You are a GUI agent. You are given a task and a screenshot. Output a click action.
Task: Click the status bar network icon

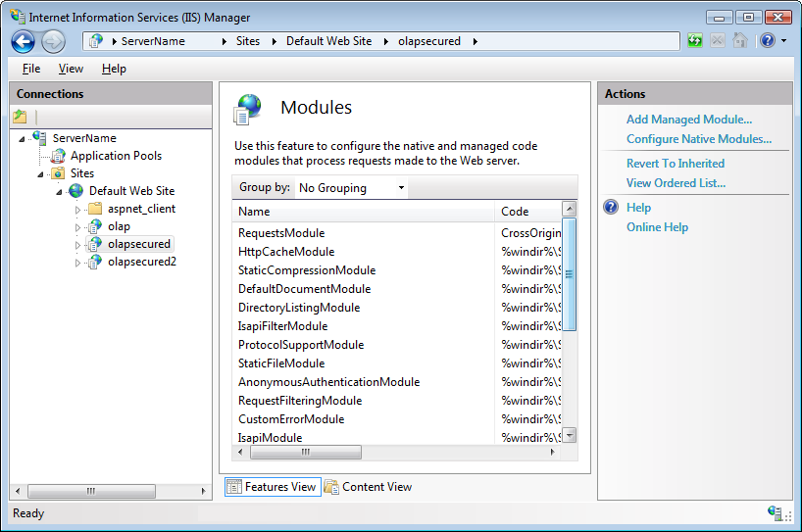point(777,513)
